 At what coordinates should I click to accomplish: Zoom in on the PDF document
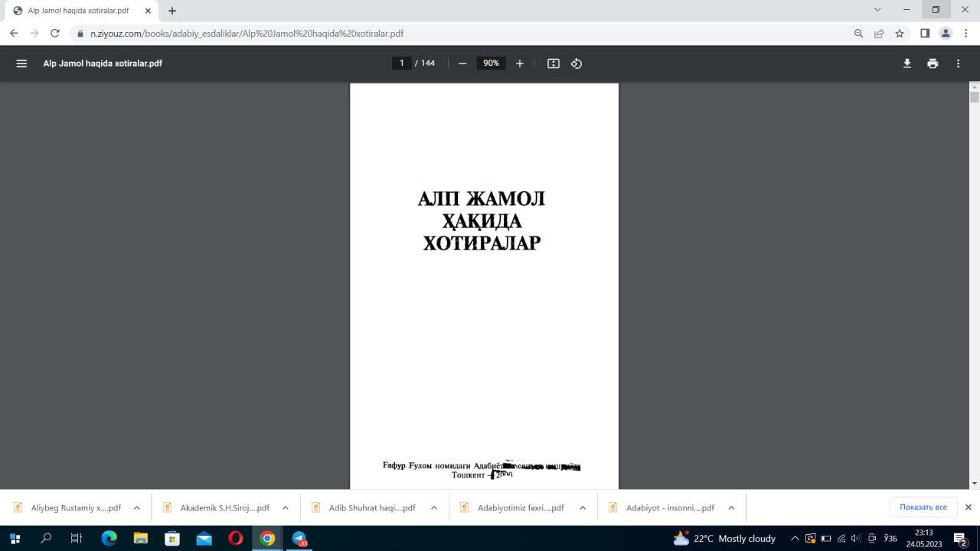coord(520,64)
